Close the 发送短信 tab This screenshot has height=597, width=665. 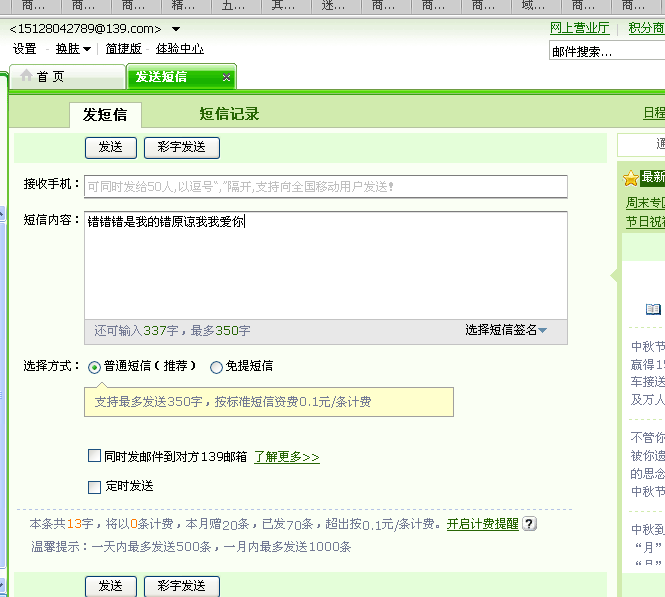[226, 77]
